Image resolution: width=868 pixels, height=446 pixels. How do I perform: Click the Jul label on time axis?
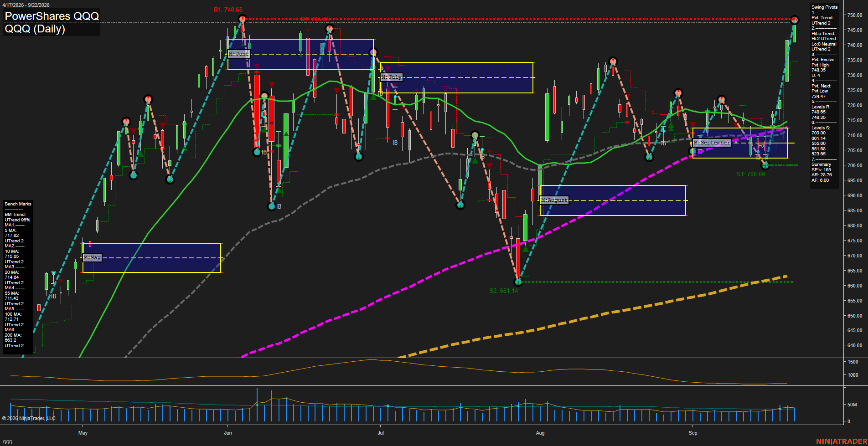pyautogui.click(x=381, y=433)
